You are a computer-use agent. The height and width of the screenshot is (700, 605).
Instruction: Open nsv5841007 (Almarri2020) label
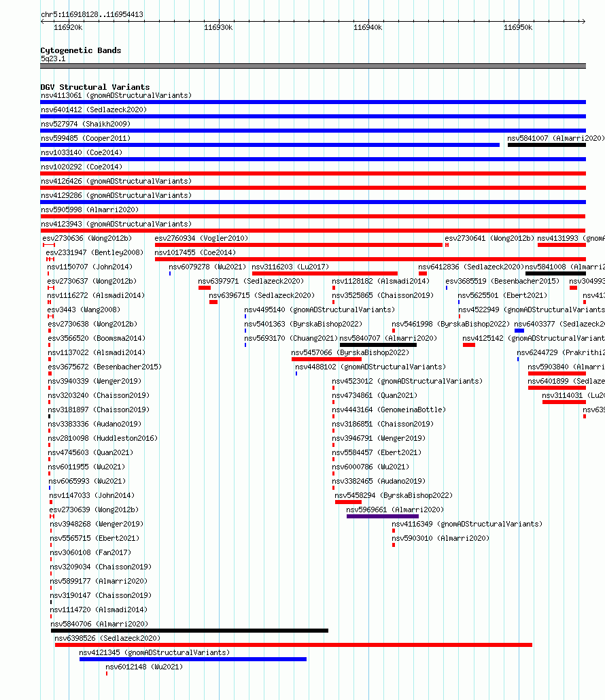tap(556, 138)
